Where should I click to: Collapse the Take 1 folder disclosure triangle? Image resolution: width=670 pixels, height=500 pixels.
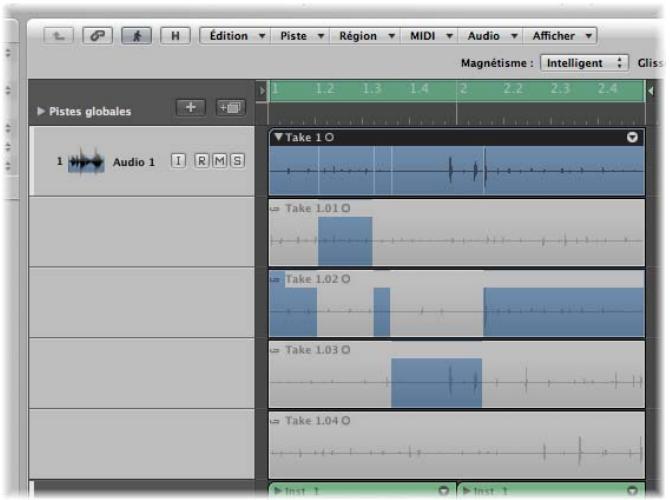279,137
